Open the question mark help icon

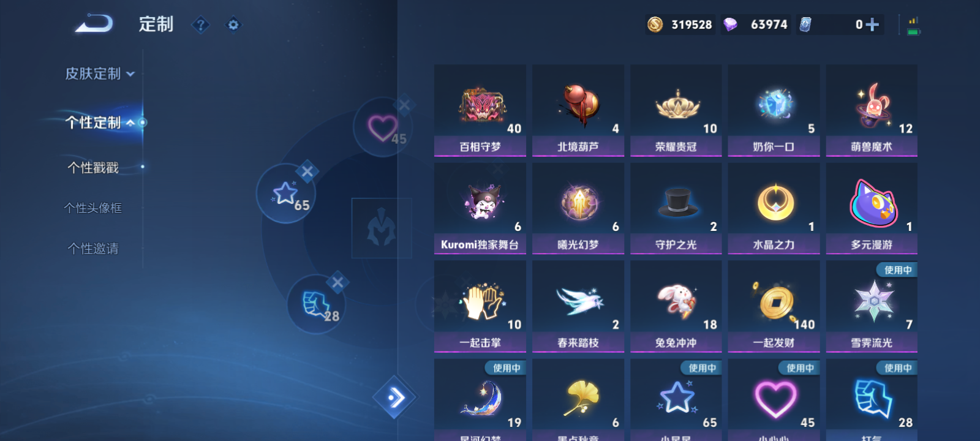(200, 24)
